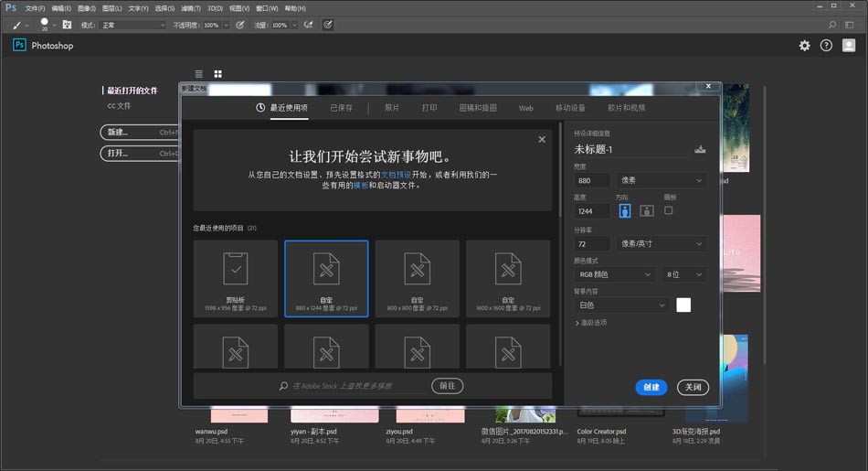Click the save preset icon beside 未标题-1
Image resolution: width=868 pixels, height=471 pixels.
(700, 149)
